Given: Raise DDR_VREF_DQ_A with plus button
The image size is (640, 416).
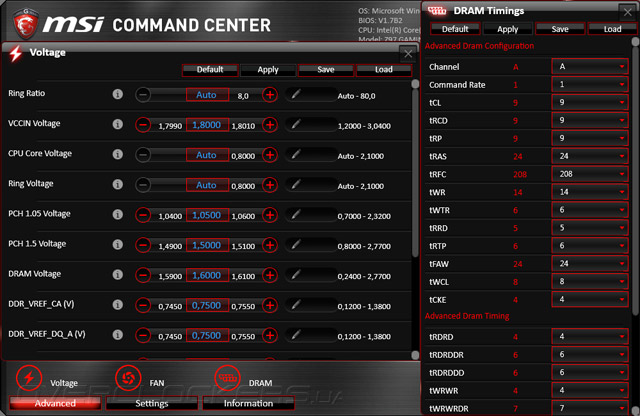Looking at the screenshot, I should [270, 336].
